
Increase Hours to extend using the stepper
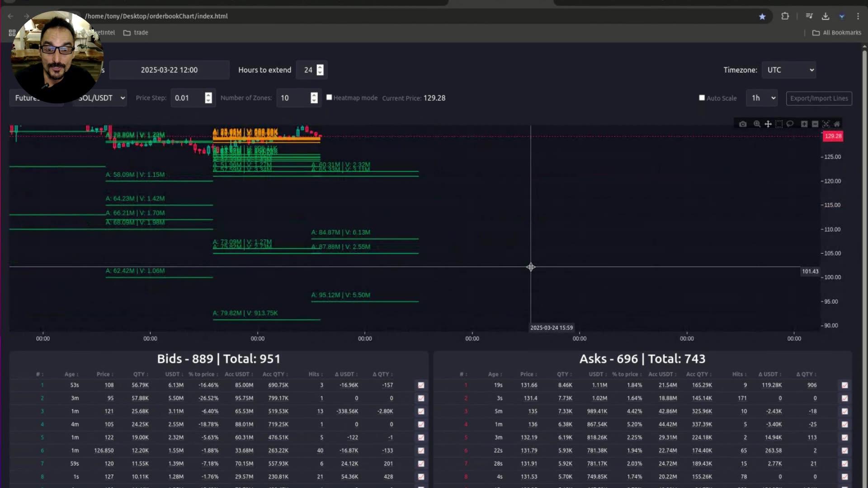(x=320, y=67)
